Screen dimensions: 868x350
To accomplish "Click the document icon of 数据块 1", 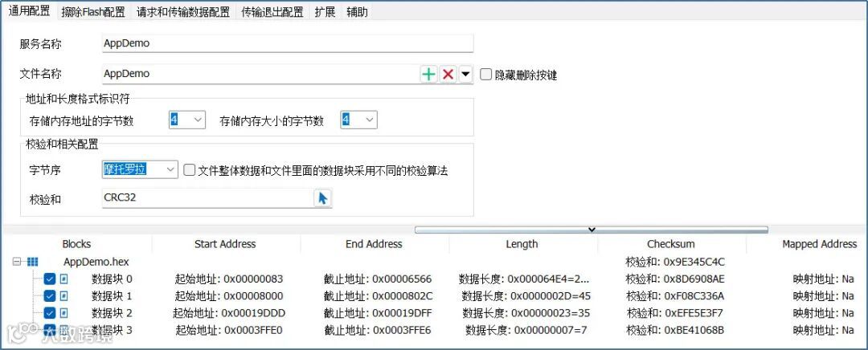I will 64,296.
